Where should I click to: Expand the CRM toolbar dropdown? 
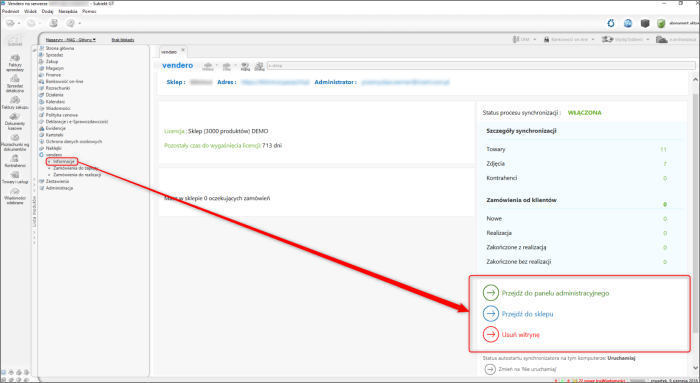point(534,40)
